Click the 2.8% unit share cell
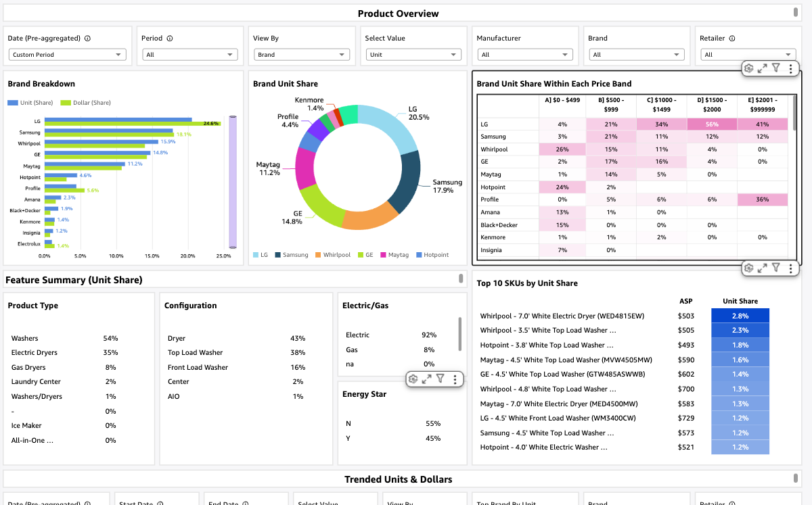The width and height of the screenshot is (812, 505). pyautogui.click(x=740, y=316)
